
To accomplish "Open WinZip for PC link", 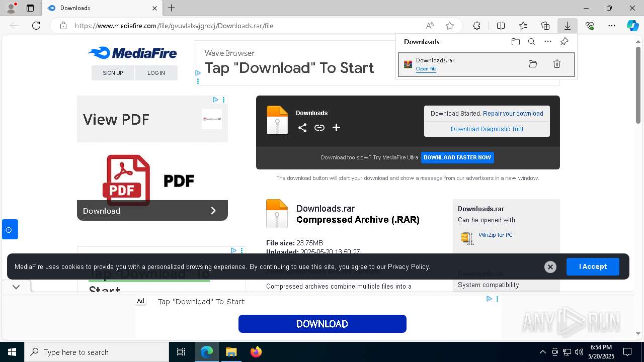I will [496, 235].
